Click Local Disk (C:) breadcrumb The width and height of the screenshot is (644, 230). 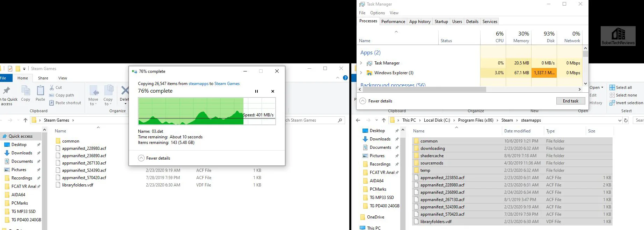click(437, 120)
